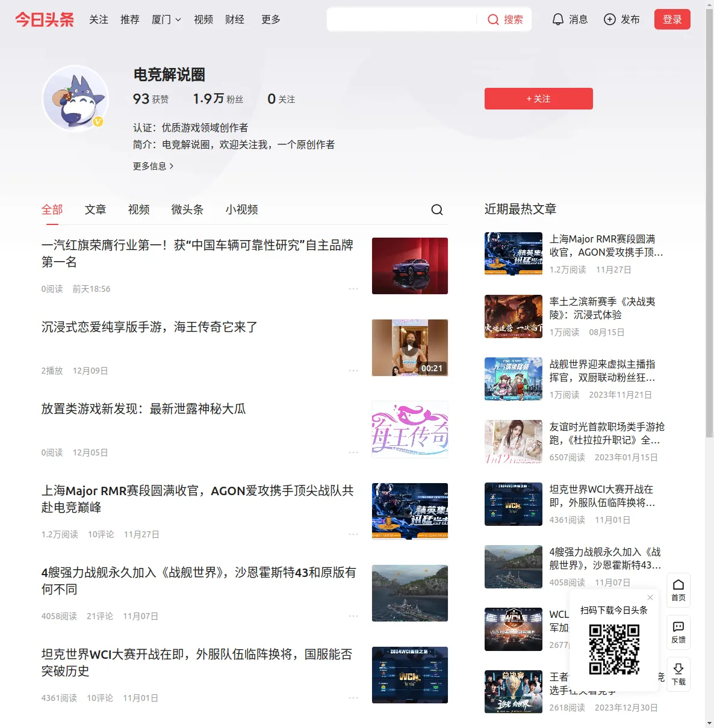
Task: Open 关注 in top navigation
Action: coord(99,19)
